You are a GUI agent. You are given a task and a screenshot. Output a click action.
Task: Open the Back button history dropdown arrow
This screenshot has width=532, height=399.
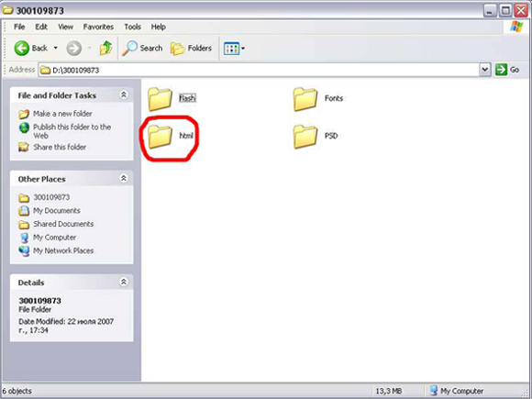56,49
